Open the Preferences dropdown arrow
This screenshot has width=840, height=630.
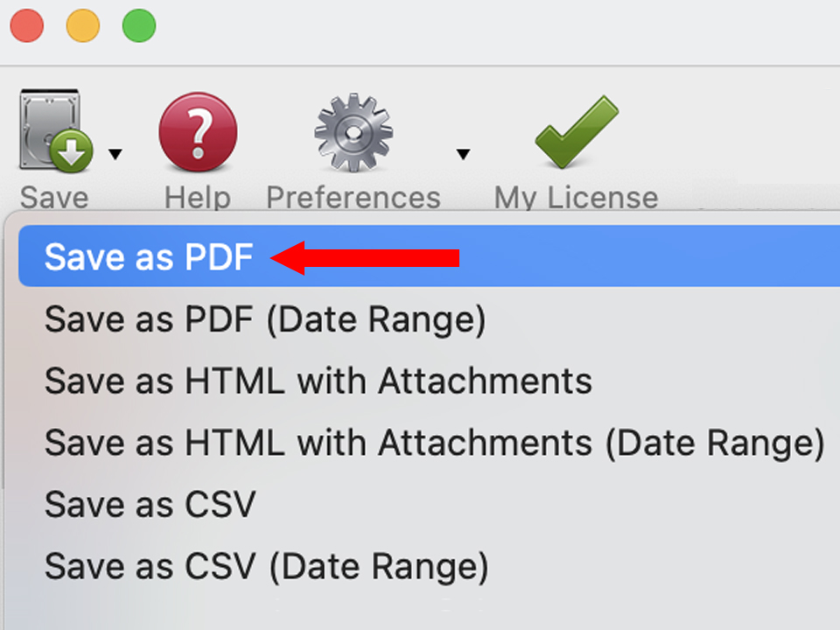(464, 154)
